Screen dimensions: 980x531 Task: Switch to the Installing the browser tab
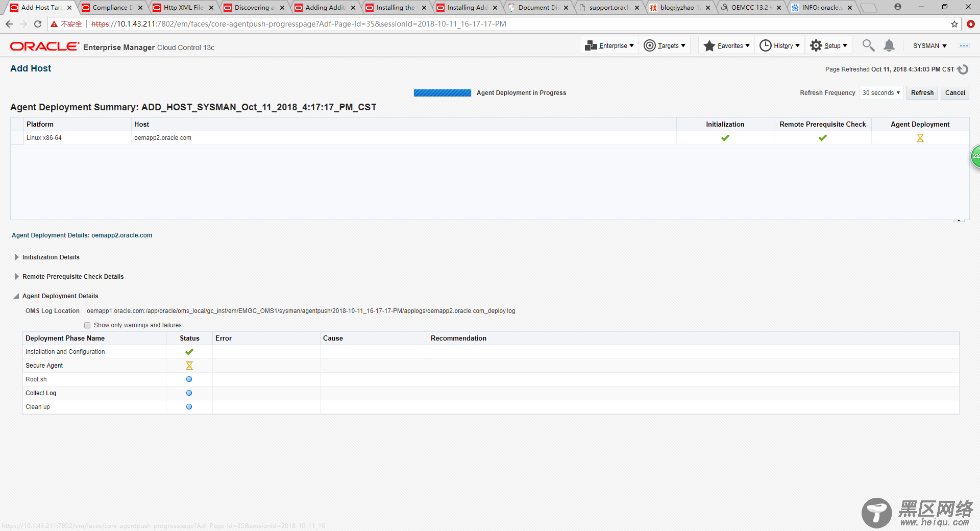pos(396,8)
